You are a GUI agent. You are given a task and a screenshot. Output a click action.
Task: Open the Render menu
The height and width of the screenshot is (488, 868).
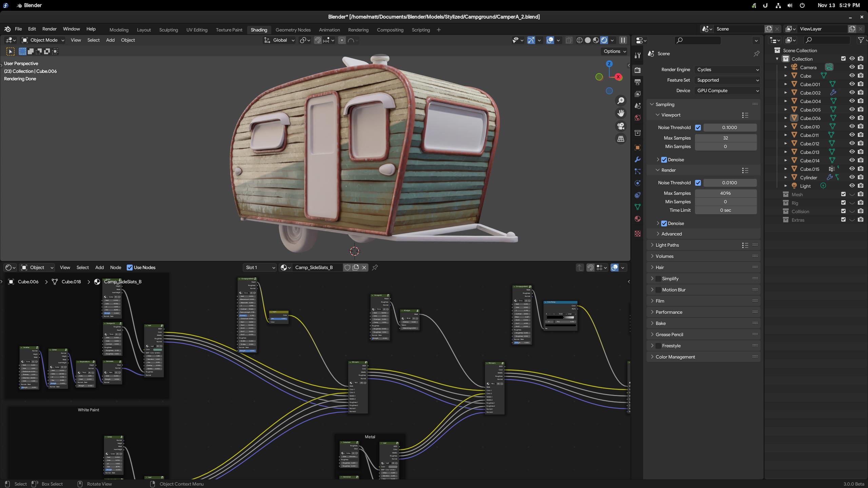(49, 29)
